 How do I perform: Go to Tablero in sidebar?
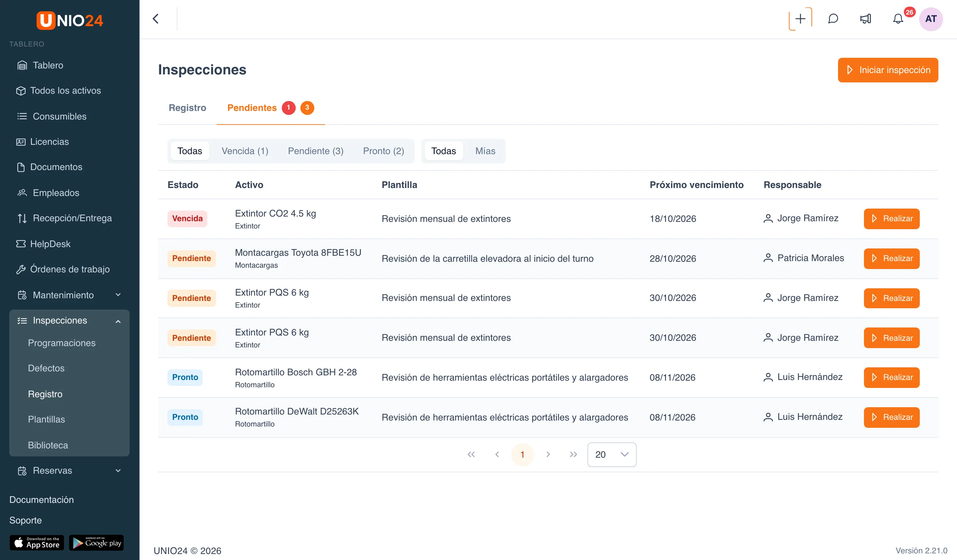pyautogui.click(x=69, y=65)
